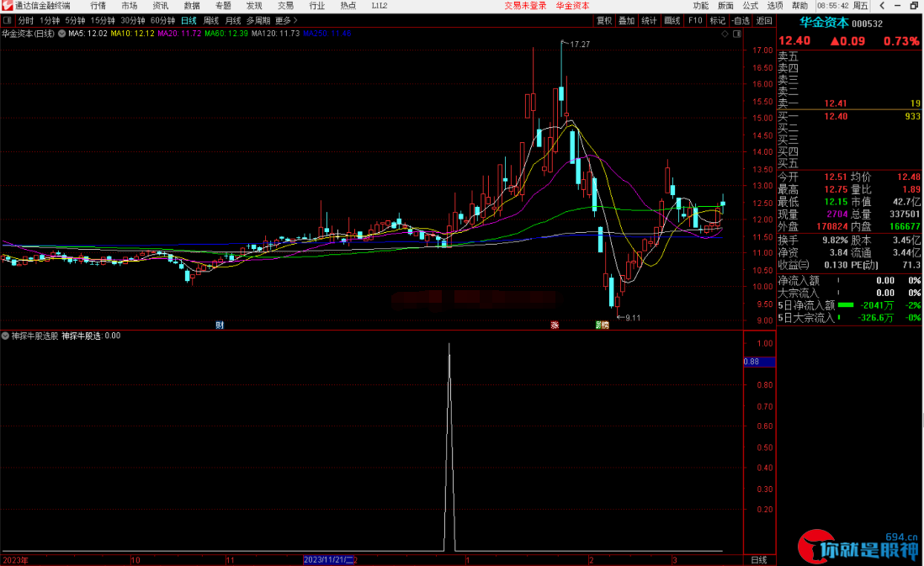Open the 热点 menu
This screenshot has height=566, width=924.
click(x=348, y=5)
